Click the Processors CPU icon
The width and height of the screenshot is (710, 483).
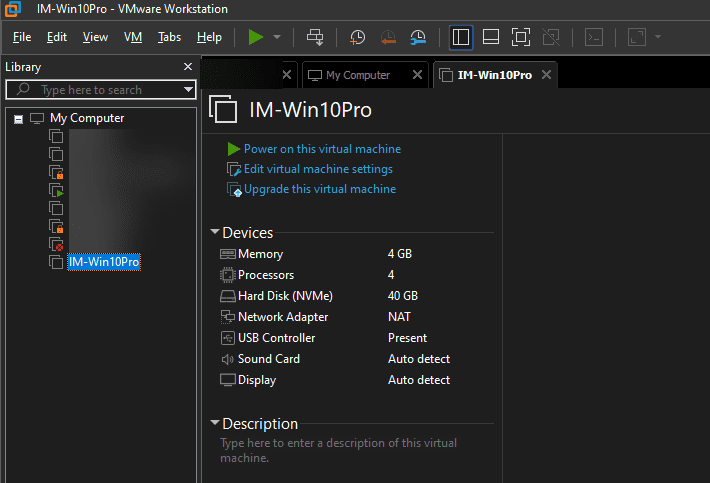pyautogui.click(x=227, y=275)
